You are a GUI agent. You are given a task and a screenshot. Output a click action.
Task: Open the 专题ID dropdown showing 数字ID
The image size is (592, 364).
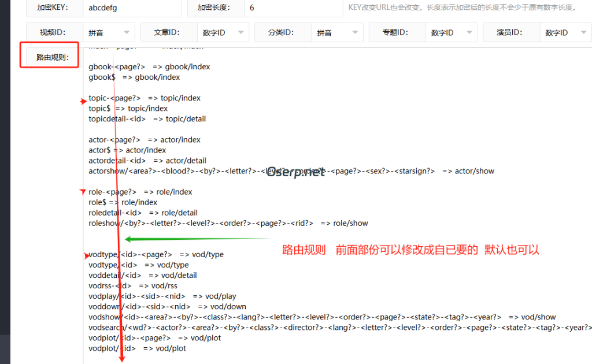(448, 32)
